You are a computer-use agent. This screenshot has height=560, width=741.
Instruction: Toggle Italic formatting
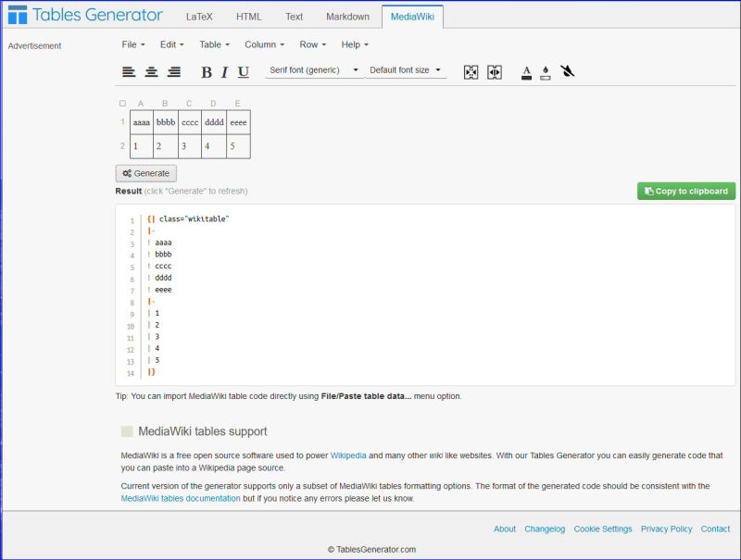coord(224,72)
